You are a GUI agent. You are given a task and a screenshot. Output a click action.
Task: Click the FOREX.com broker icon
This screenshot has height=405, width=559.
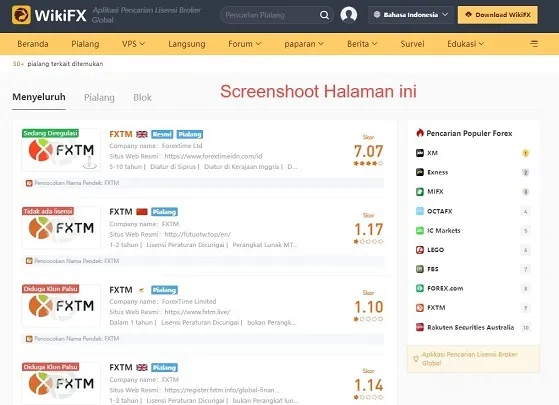pyautogui.click(x=420, y=288)
